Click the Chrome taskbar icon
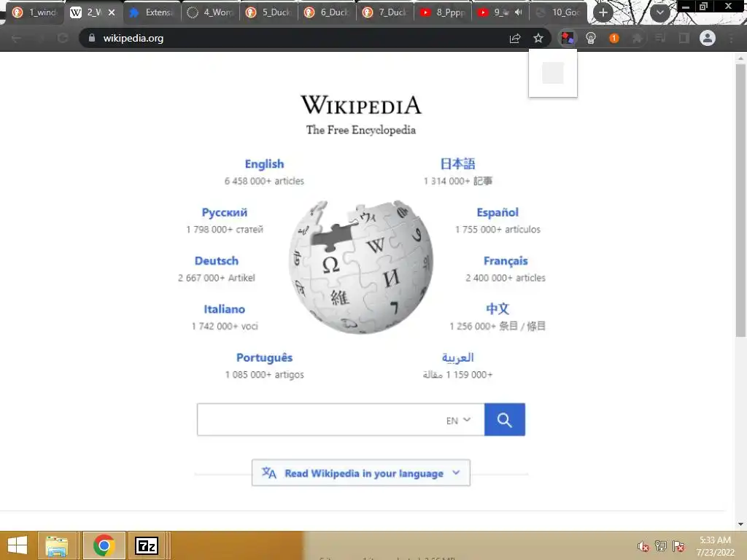 point(104,545)
